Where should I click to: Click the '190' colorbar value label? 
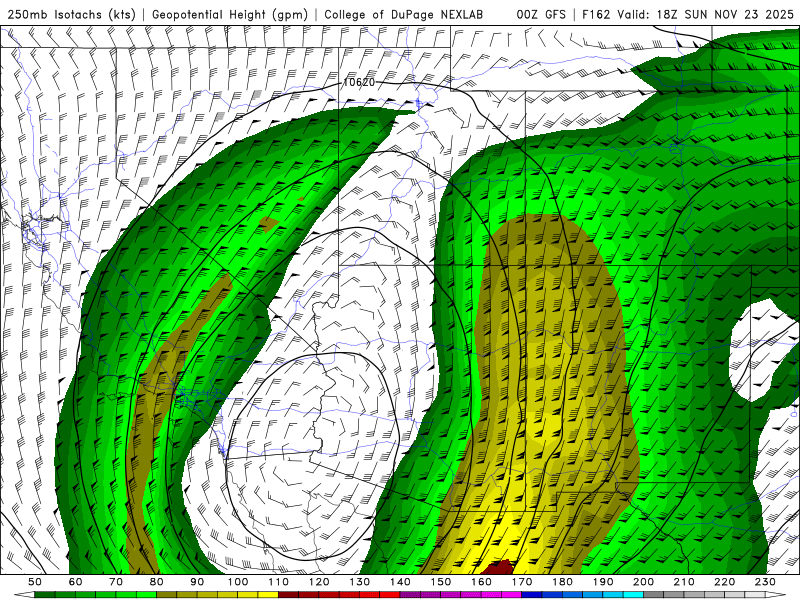coord(603,582)
